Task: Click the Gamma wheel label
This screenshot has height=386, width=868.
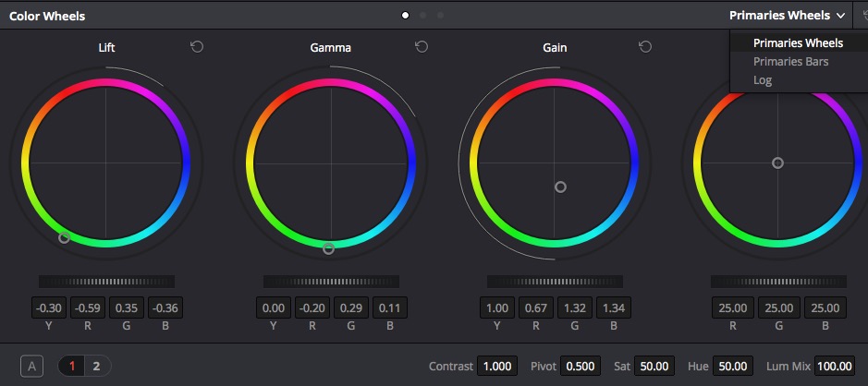Action: (331, 48)
